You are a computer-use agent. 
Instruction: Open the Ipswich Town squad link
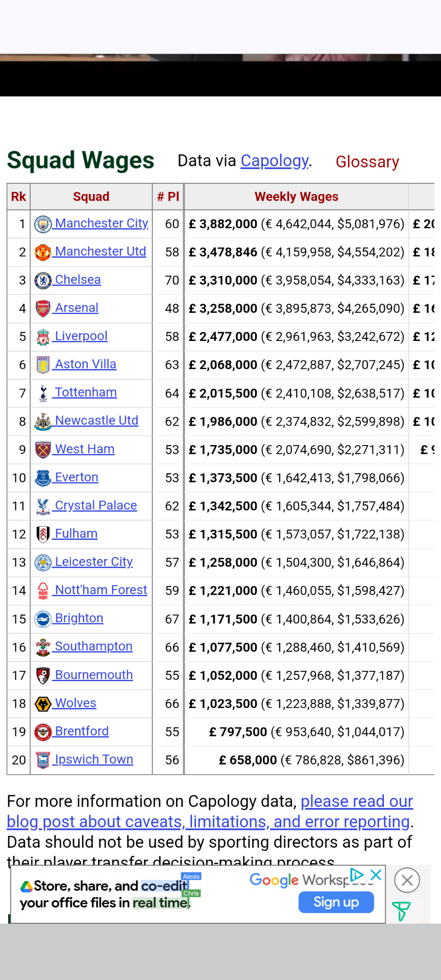pyautogui.click(x=94, y=759)
